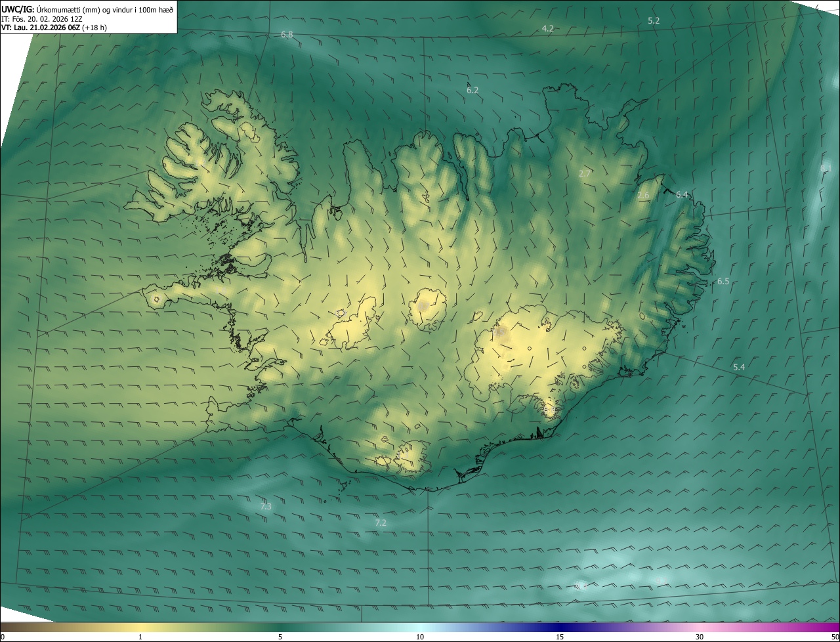The width and height of the screenshot is (840, 642).
Task: Click the VT valid time line "Lau. 21.02.2026 06Z (+18 h)"
Action: click(60, 28)
